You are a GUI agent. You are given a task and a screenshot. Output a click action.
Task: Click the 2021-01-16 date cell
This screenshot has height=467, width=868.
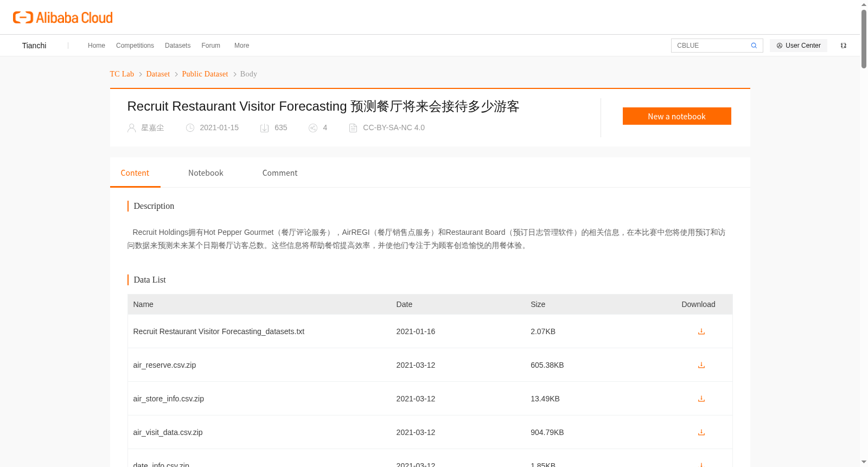point(416,331)
